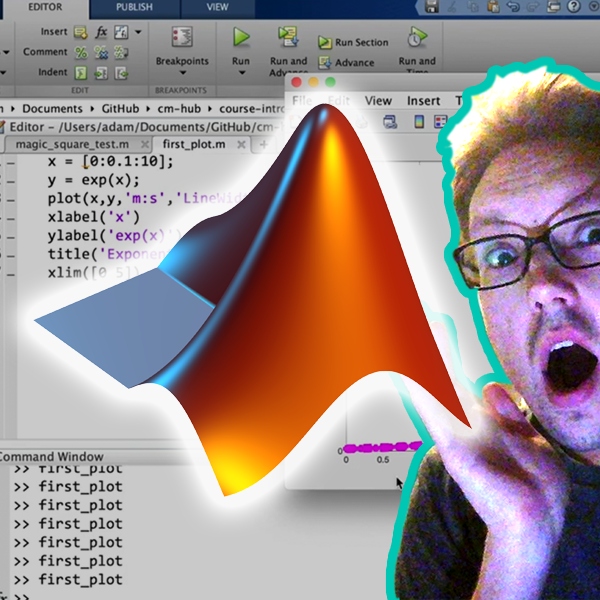Screen dimensions: 600x600
Task: Open the dropdown arrow beside the Insert icons
Action: (x=138, y=32)
